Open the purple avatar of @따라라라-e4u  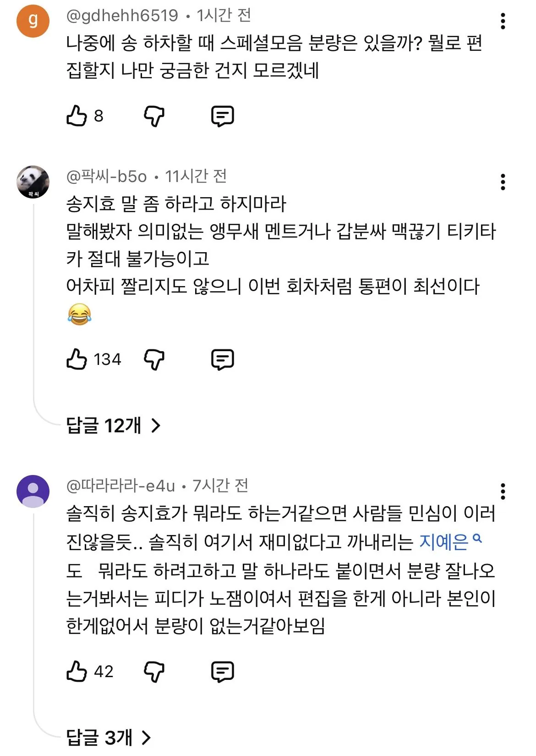(33, 491)
